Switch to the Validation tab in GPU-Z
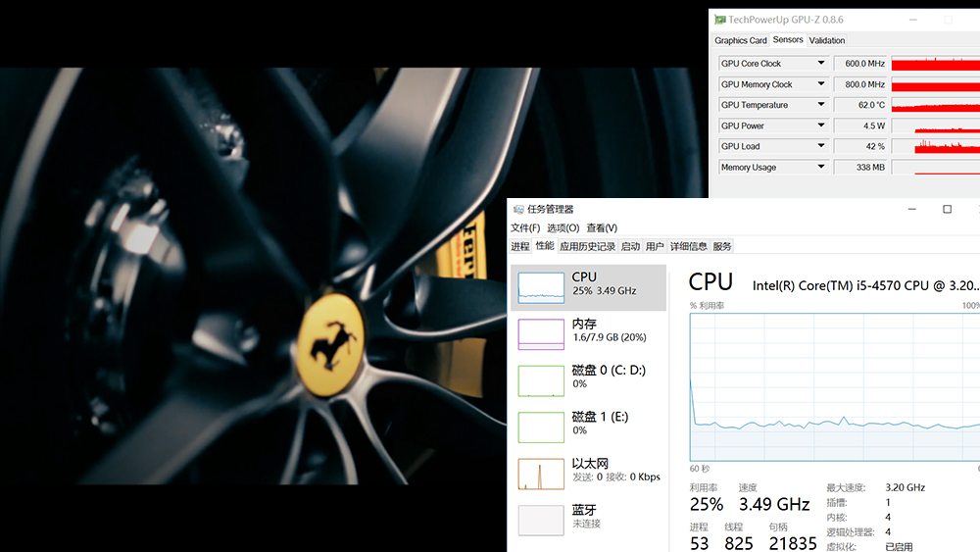 pyautogui.click(x=827, y=40)
